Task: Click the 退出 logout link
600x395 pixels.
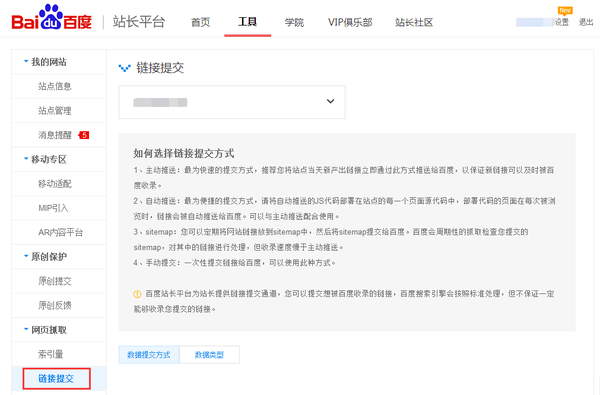Action: click(586, 22)
